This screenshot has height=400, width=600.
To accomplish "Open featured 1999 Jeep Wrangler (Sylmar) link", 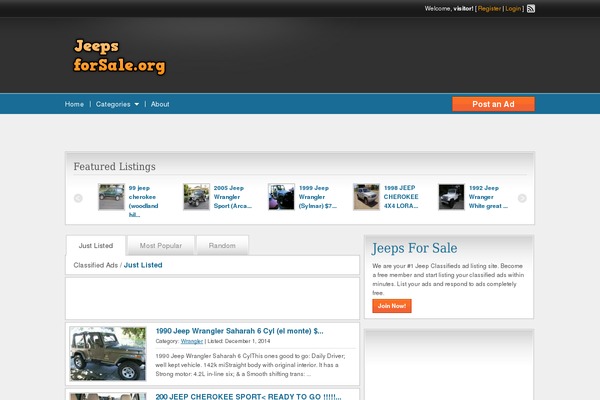I will pyautogui.click(x=318, y=197).
